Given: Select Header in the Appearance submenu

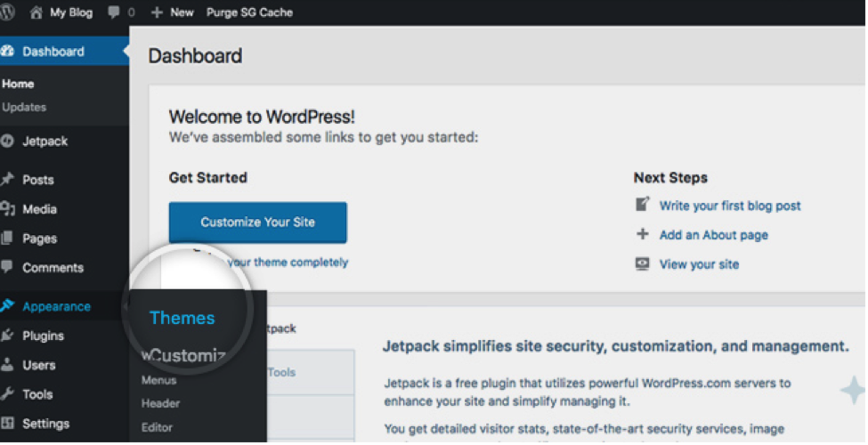Looking at the screenshot, I should (160, 403).
